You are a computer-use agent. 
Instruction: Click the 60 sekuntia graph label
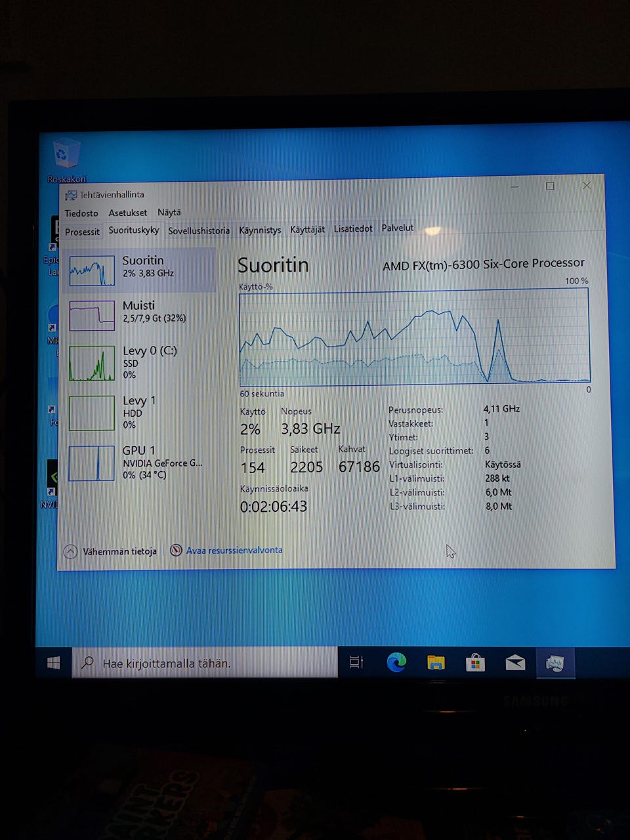tap(262, 394)
